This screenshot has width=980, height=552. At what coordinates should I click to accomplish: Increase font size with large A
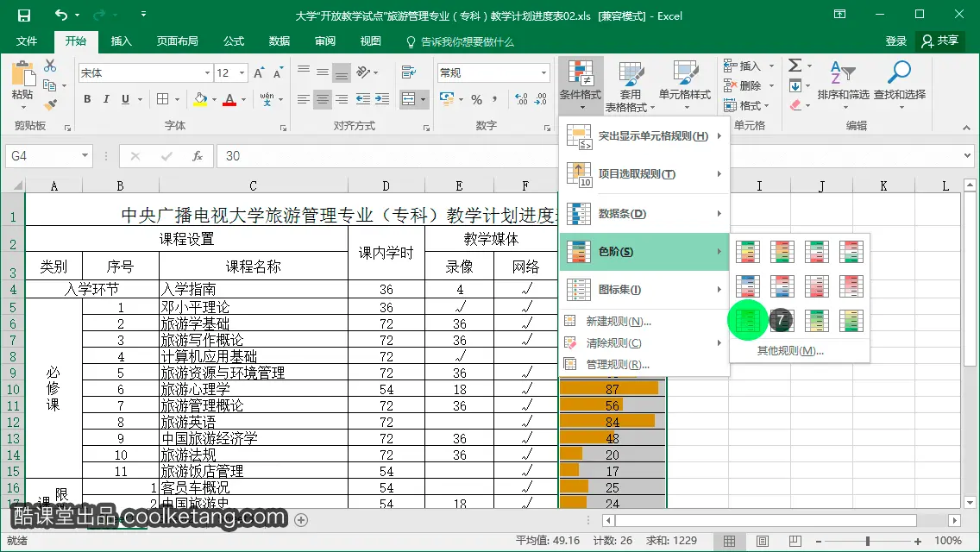coord(259,73)
